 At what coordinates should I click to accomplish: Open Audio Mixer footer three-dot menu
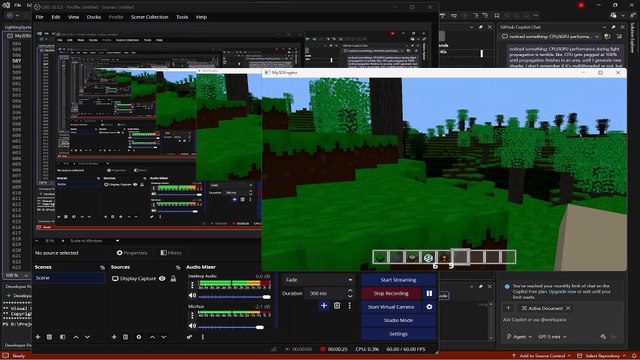(203, 337)
